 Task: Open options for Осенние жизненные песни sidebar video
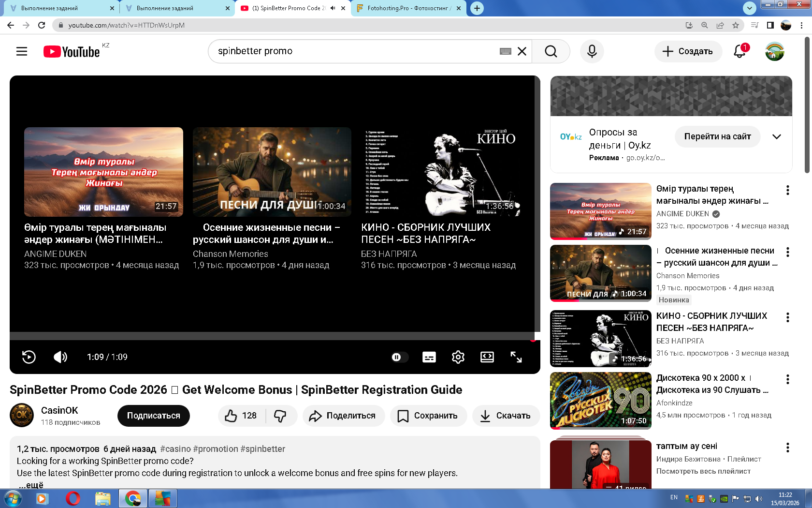click(788, 252)
